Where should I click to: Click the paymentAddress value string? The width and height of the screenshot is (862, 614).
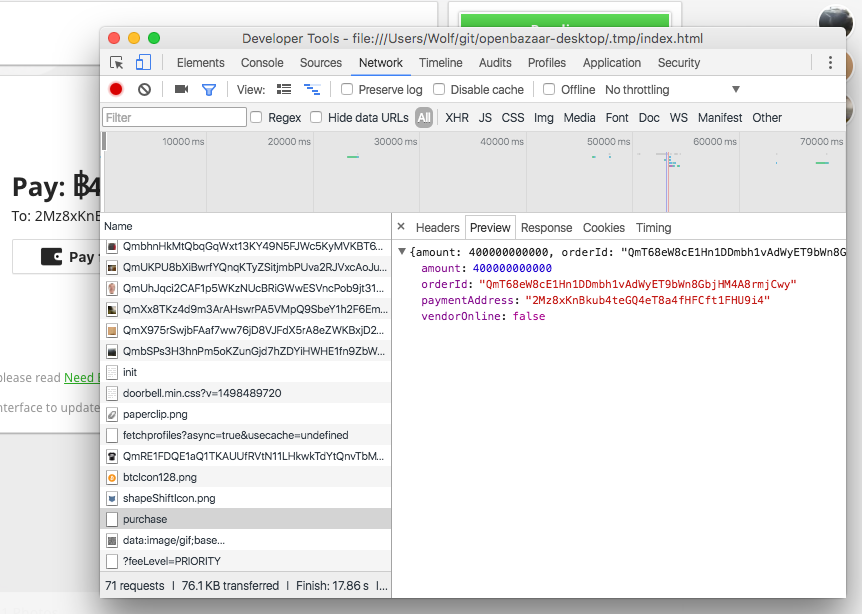[x=648, y=300]
